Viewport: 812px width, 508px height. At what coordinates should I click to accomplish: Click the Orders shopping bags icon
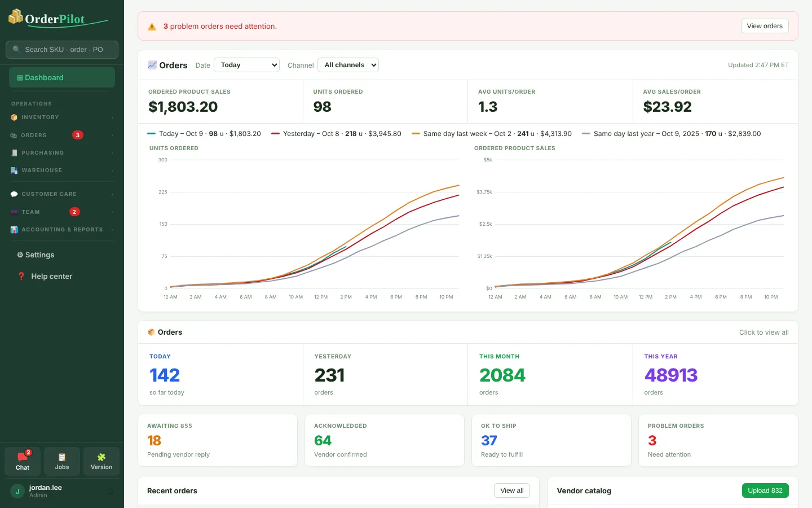click(14, 135)
